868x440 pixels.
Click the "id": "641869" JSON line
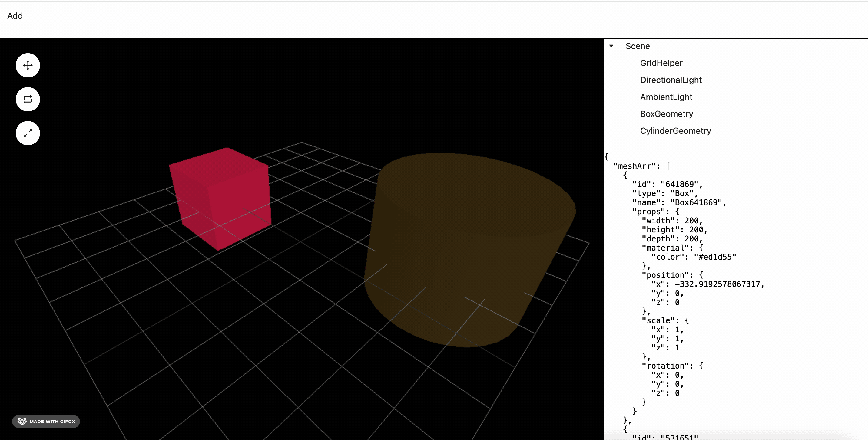(667, 184)
